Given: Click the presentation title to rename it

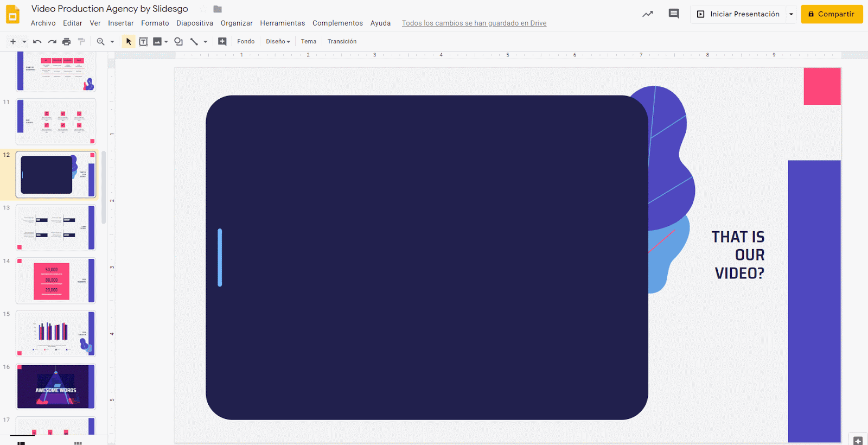Looking at the screenshot, I should coord(110,9).
